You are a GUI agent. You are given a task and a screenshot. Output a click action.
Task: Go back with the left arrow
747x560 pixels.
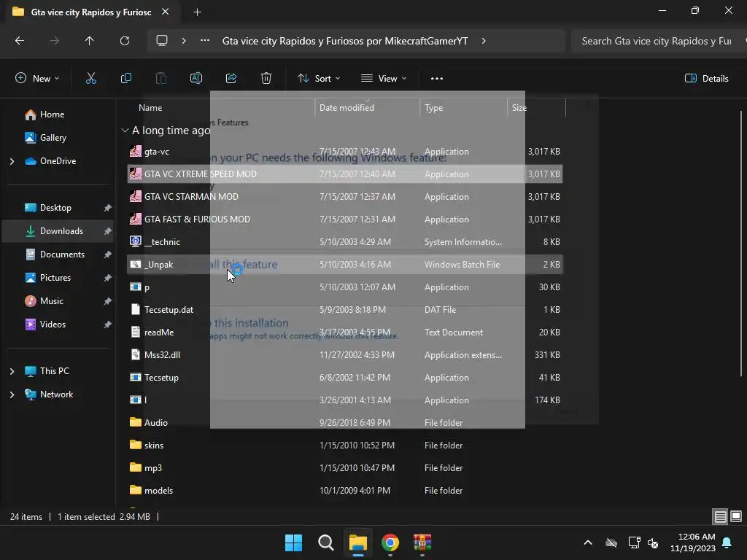click(20, 41)
